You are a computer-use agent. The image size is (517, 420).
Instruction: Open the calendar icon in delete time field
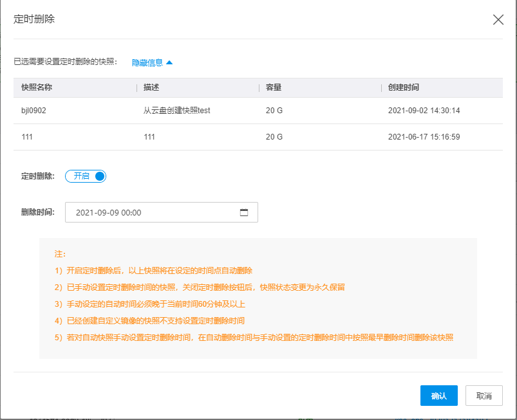[x=244, y=212]
